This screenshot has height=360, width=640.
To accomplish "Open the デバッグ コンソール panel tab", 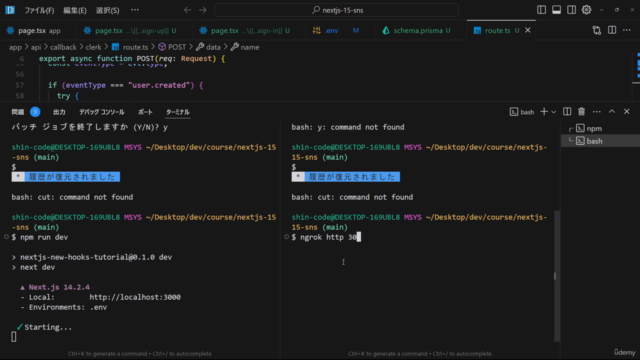I will pos(102,112).
